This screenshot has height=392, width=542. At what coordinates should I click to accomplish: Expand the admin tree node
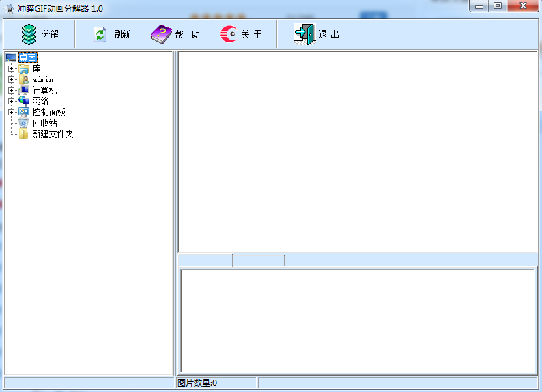click(x=11, y=79)
